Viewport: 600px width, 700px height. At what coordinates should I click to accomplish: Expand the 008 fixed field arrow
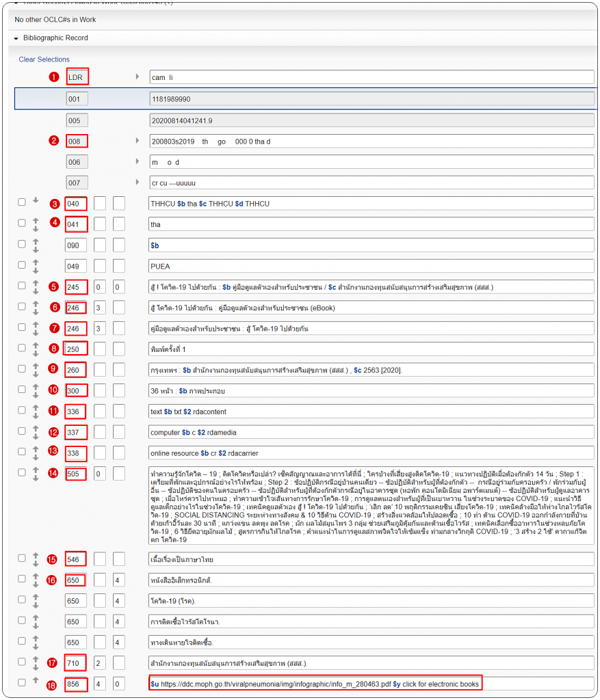(x=137, y=141)
